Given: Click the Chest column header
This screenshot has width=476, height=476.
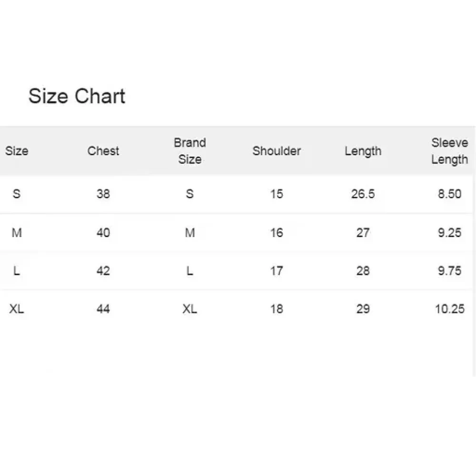Looking at the screenshot, I should point(103,151).
